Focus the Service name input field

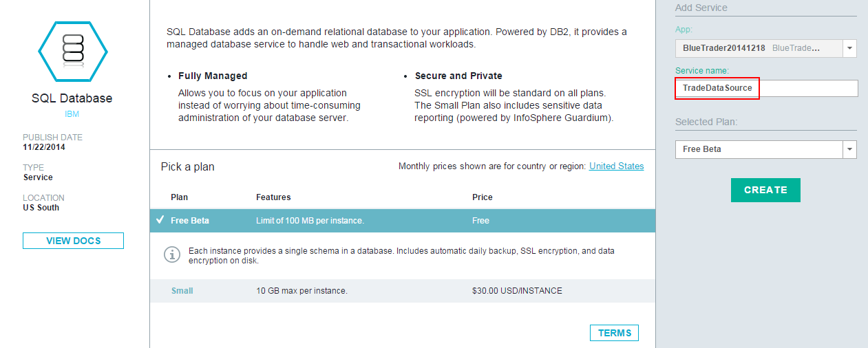click(x=766, y=88)
